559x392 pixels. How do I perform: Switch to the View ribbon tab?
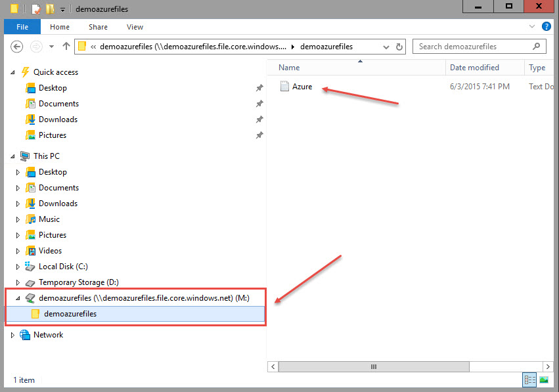[x=135, y=27]
